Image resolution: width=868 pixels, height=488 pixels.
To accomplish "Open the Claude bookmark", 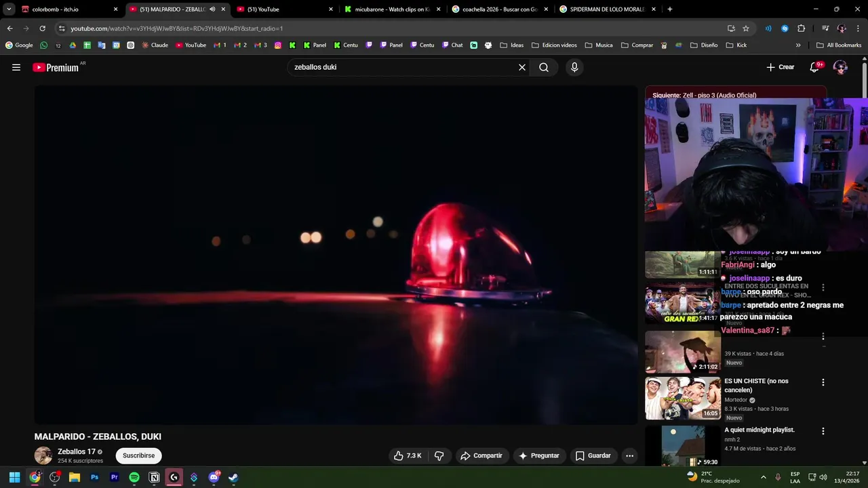I will tap(155, 45).
